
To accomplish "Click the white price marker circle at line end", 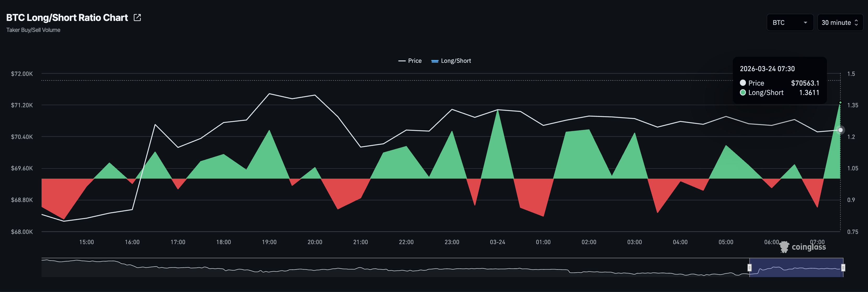I will [840, 130].
